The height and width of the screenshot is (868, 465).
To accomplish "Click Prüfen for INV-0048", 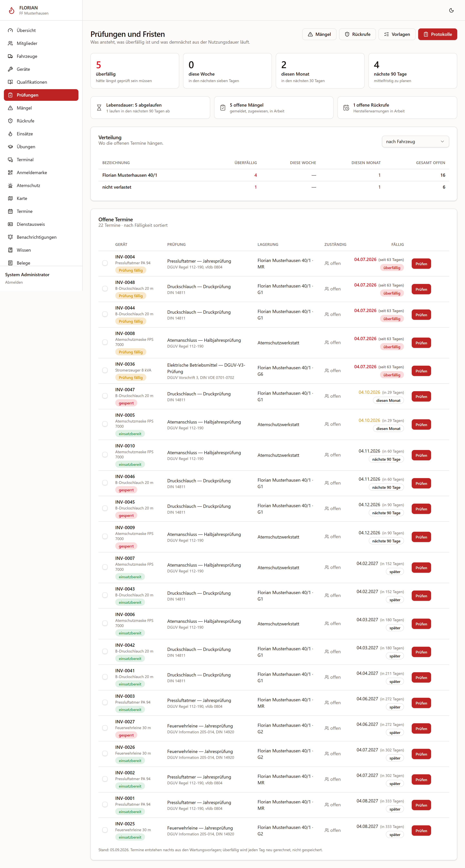I will tap(421, 289).
